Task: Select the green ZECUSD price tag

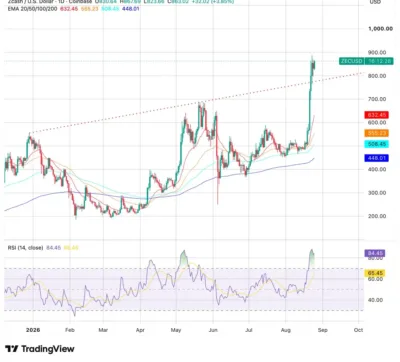Action: click(x=352, y=61)
